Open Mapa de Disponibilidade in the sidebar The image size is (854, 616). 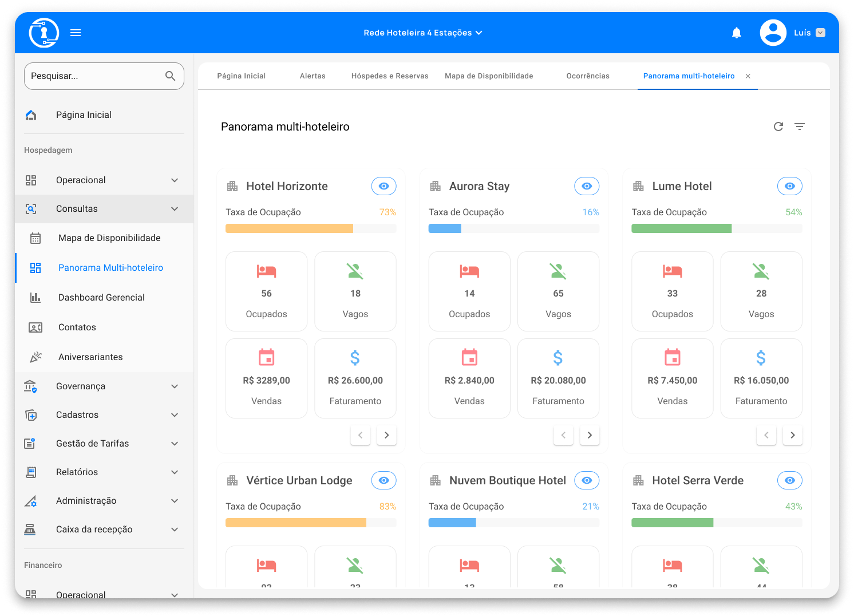[x=109, y=238]
